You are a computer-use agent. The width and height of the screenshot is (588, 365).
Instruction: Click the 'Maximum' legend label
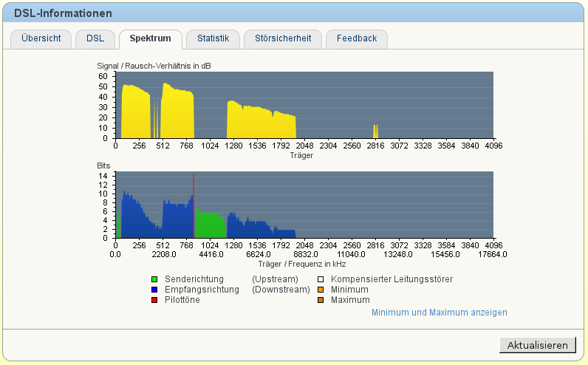[350, 300]
